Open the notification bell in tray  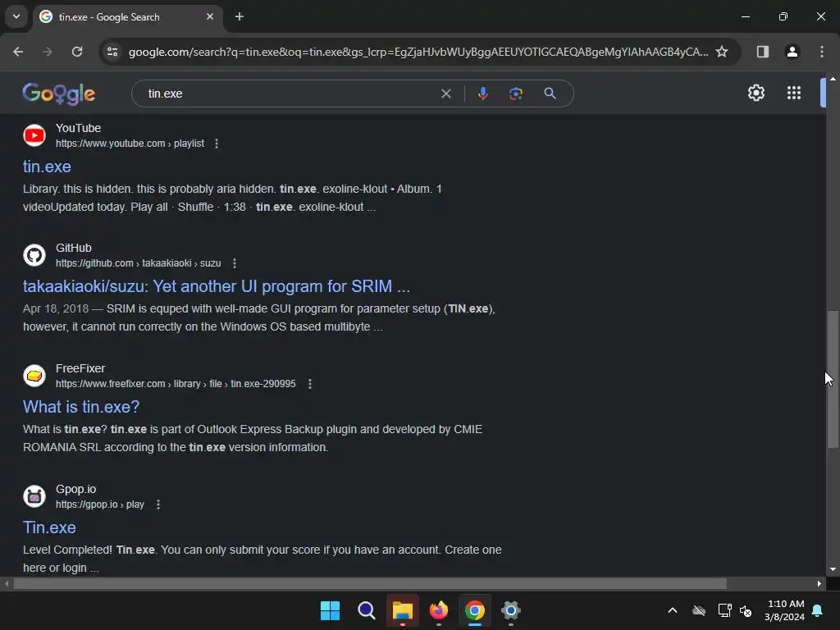(x=817, y=610)
